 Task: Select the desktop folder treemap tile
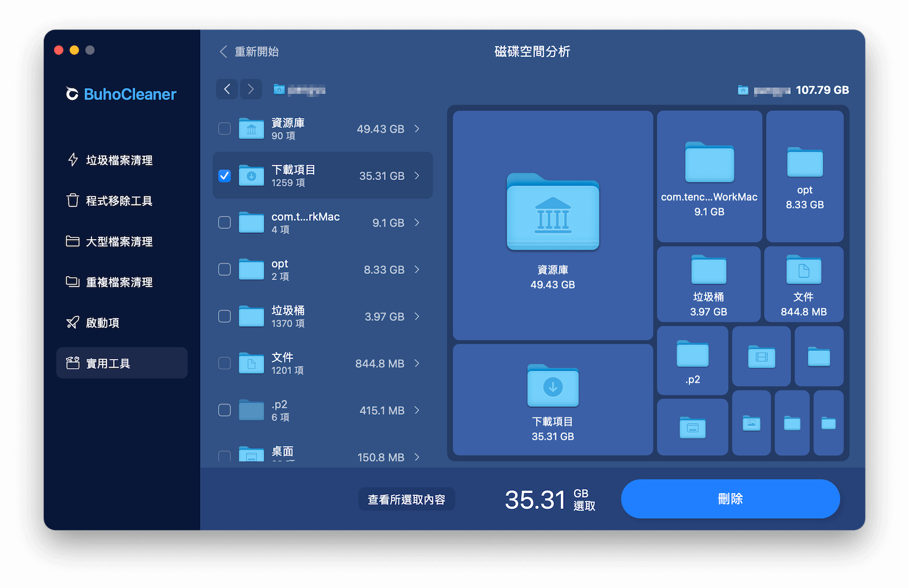tap(693, 427)
